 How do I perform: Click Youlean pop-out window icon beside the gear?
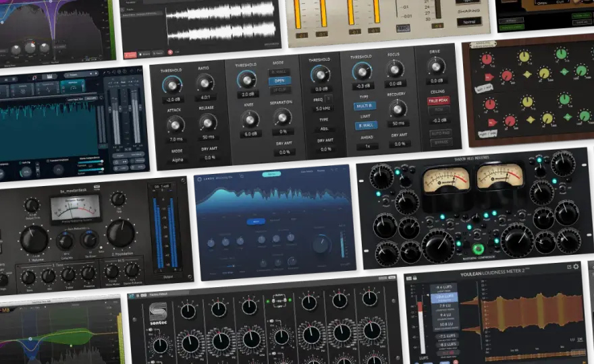point(568,267)
